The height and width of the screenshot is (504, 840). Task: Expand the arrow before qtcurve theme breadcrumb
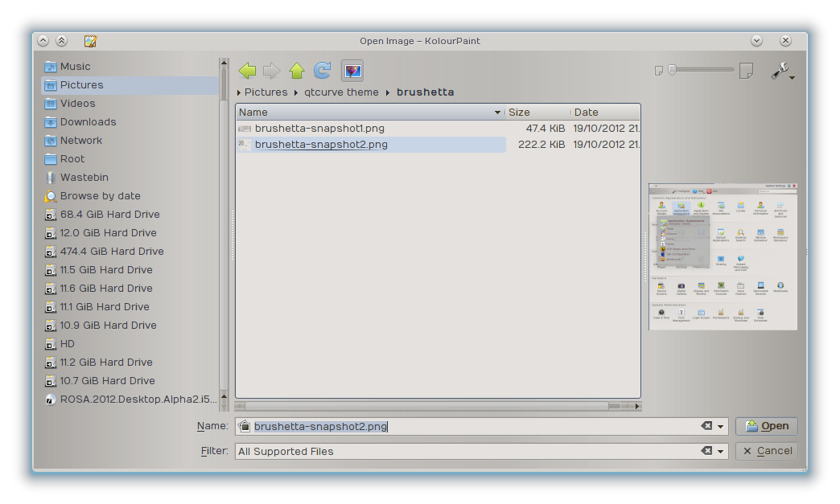tap(296, 92)
